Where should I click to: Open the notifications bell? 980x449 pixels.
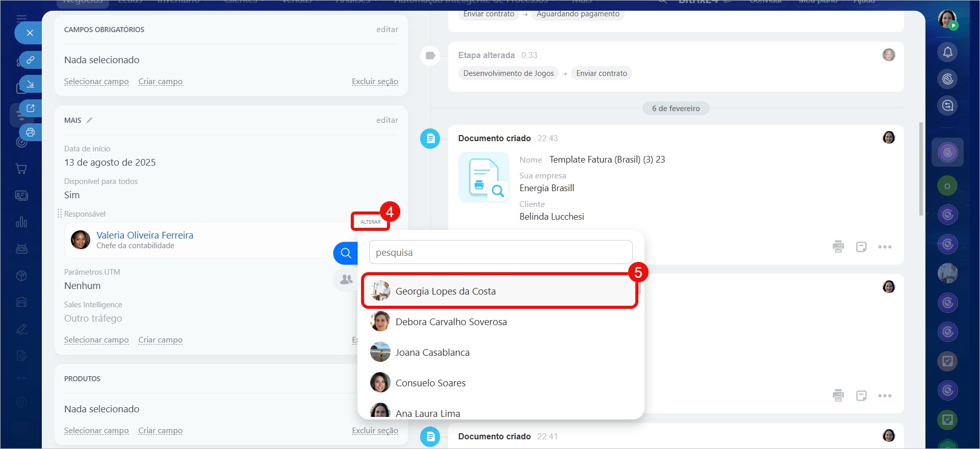tap(947, 52)
